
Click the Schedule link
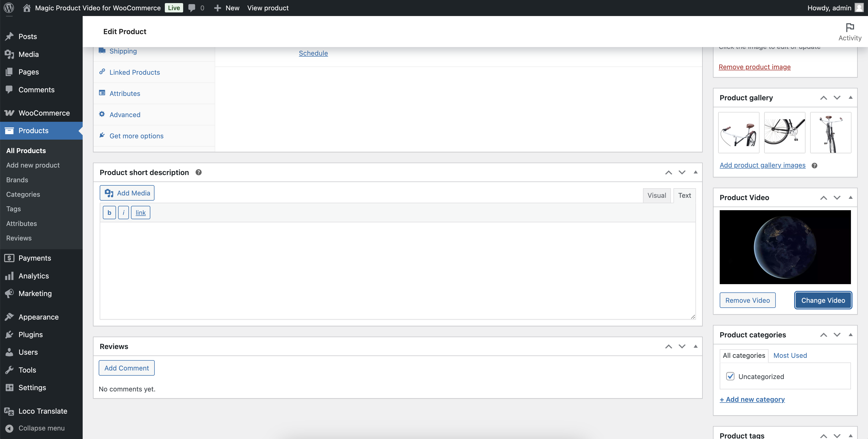(313, 53)
